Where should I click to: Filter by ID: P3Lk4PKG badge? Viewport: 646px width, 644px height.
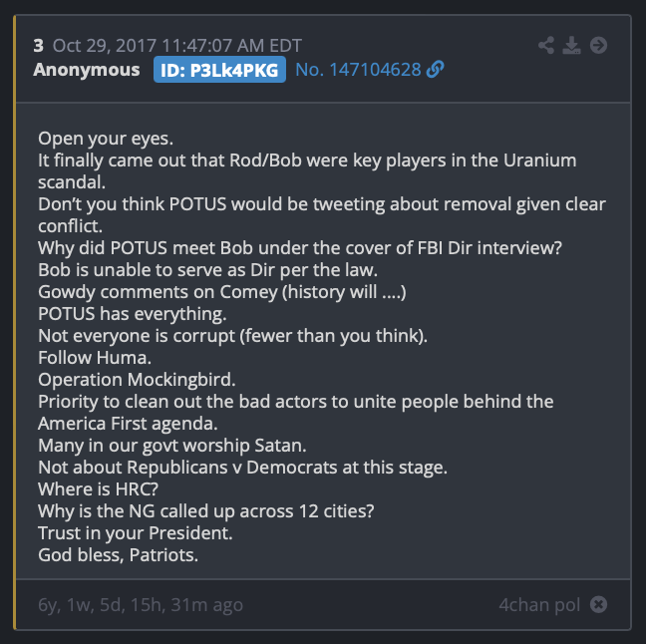(219, 70)
